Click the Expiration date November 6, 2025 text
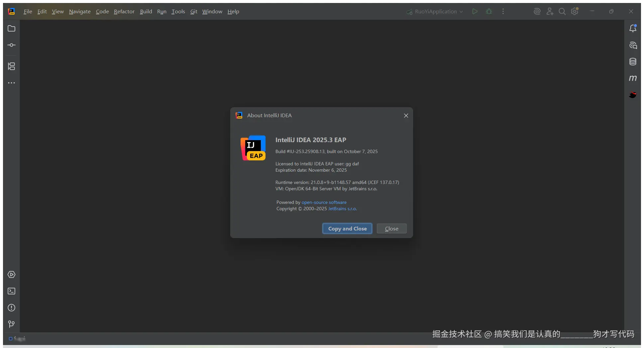Screen dimensions: 644x348 pos(311,170)
